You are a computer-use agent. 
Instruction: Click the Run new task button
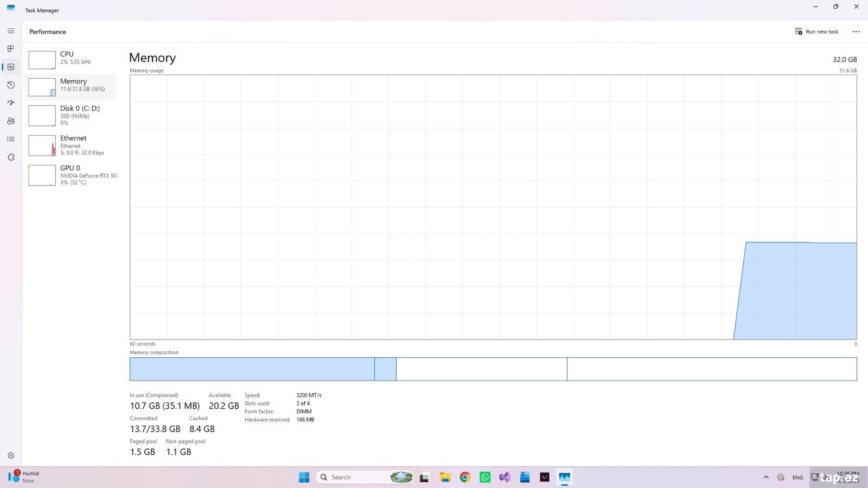coord(816,31)
